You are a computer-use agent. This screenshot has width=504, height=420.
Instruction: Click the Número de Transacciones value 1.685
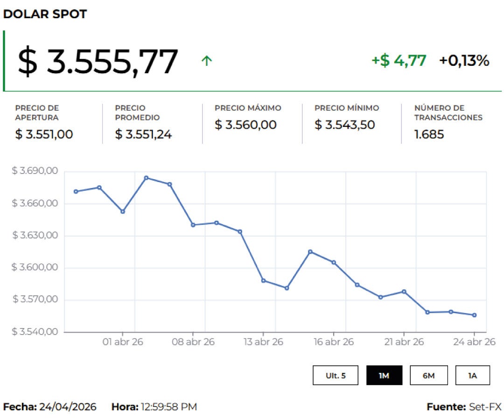tap(429, 135)
